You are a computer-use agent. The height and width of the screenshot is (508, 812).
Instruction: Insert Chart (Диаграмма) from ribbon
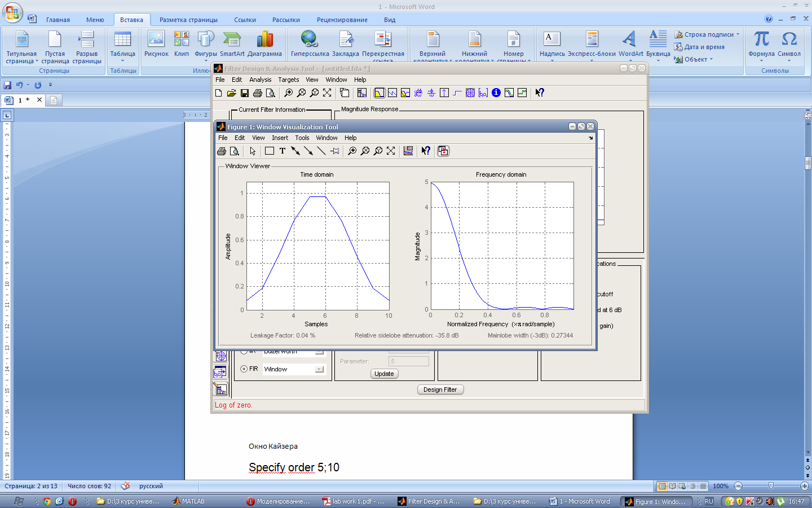pos(264,44)
